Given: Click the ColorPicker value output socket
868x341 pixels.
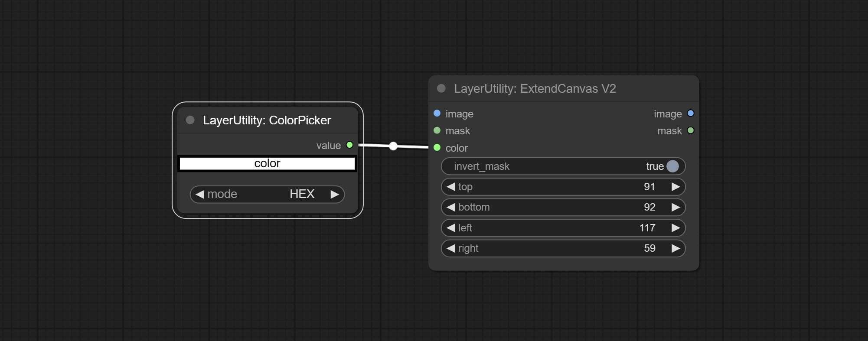Looking at the screenshot, I should click(349, 145).
